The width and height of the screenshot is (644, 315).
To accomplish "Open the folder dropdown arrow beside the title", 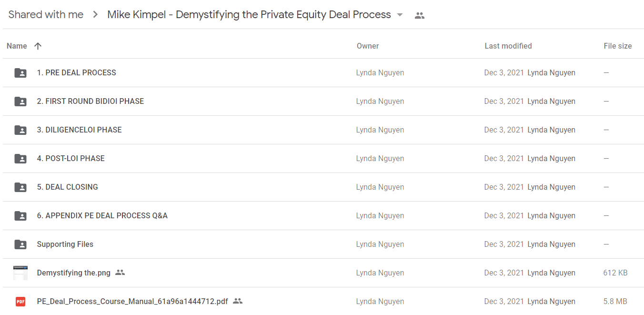I will (400, 15).
